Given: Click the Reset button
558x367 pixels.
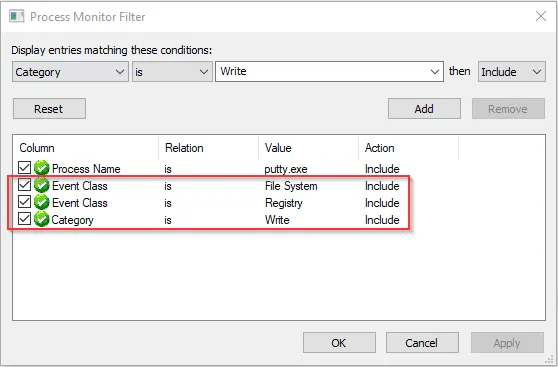Looking at the screenshot, I should pyautogui.click(x=49, y=109).
